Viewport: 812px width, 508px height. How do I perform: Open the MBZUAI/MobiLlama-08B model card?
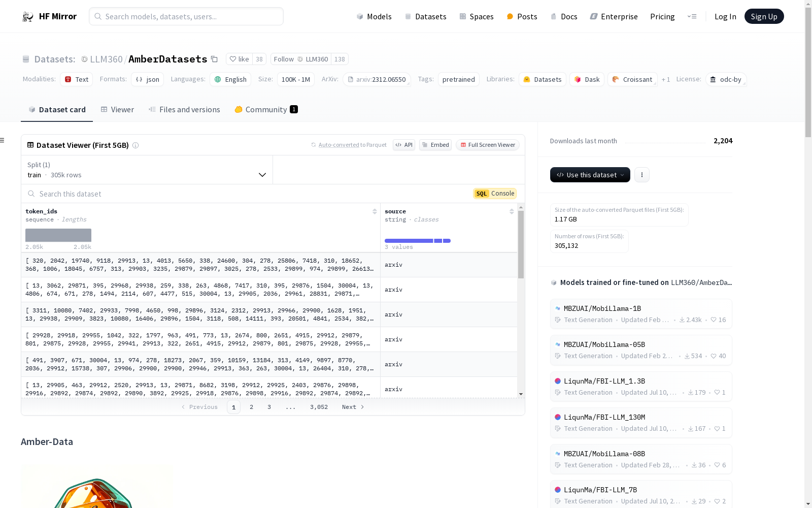click(x=641, y=459)
